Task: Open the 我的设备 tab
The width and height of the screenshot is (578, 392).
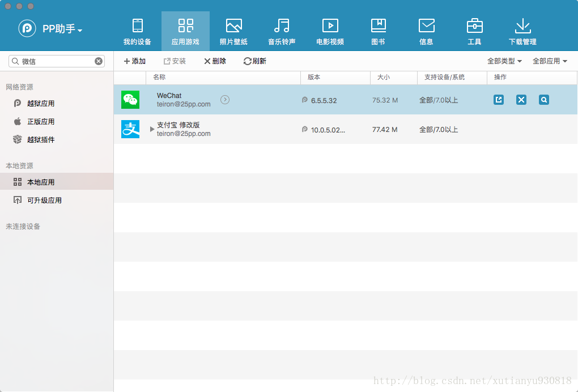Action: click(138, 31)
